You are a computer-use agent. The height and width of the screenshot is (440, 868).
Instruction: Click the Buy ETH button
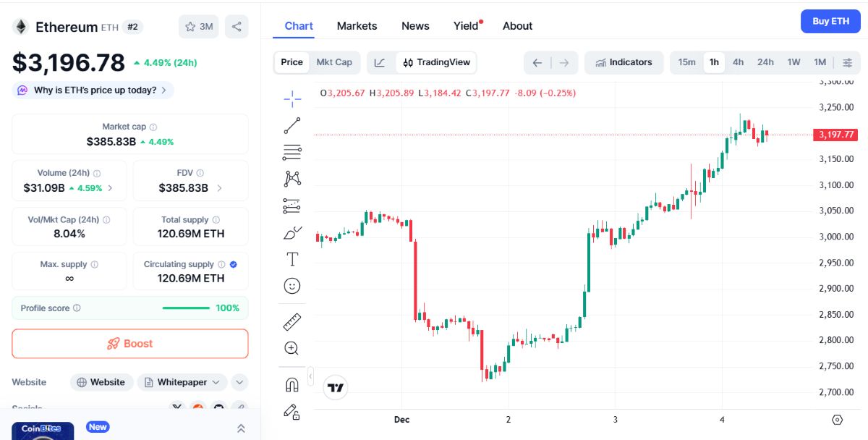click(x=830, y=21)
